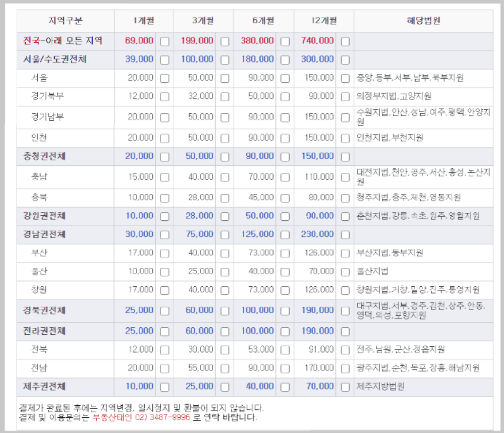Select 전국 6개월 380,000 checkbox
504x433 pixels.
click(x=285, y=41)
